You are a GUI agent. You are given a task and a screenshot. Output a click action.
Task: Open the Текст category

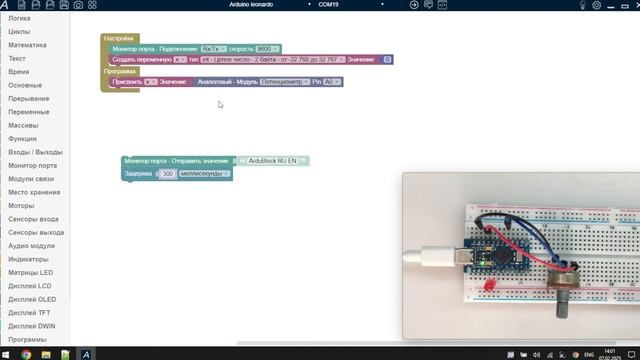tap(17, 59)
